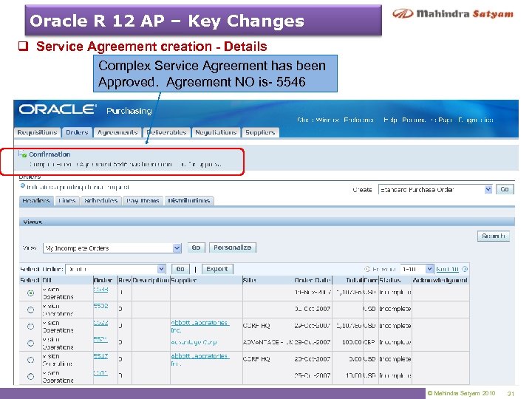This screenshot has width=532, height=399.
Task: Open the View dropdown showing My Incomplete Orders
Action: coord(112,248)
